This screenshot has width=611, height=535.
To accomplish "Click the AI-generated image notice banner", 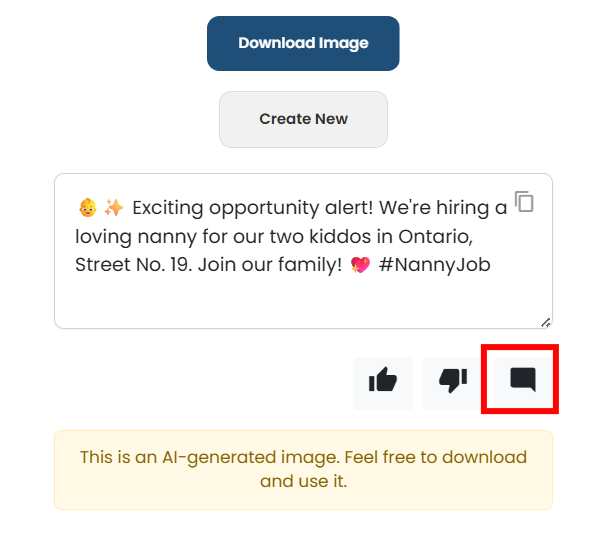I will tap(303, 469).
